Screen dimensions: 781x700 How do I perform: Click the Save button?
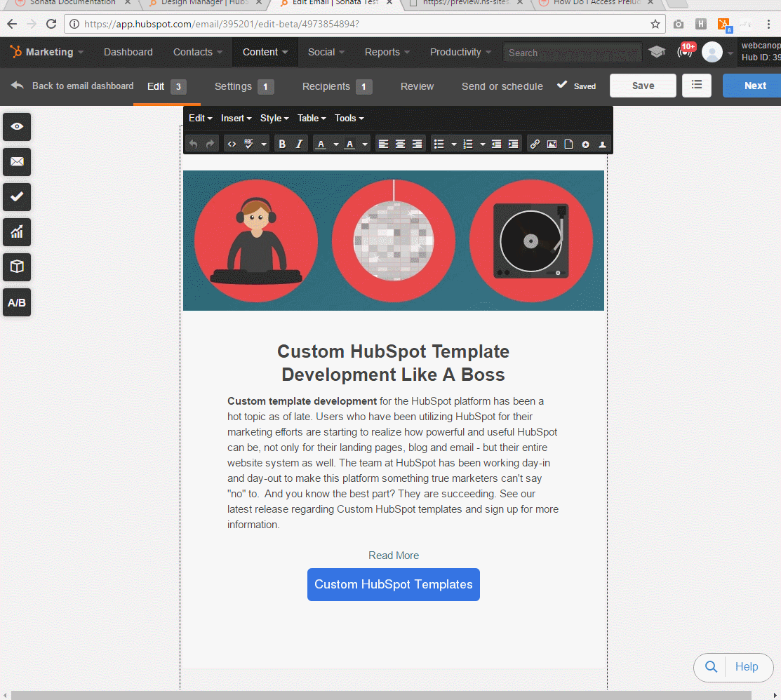point(643,86)
